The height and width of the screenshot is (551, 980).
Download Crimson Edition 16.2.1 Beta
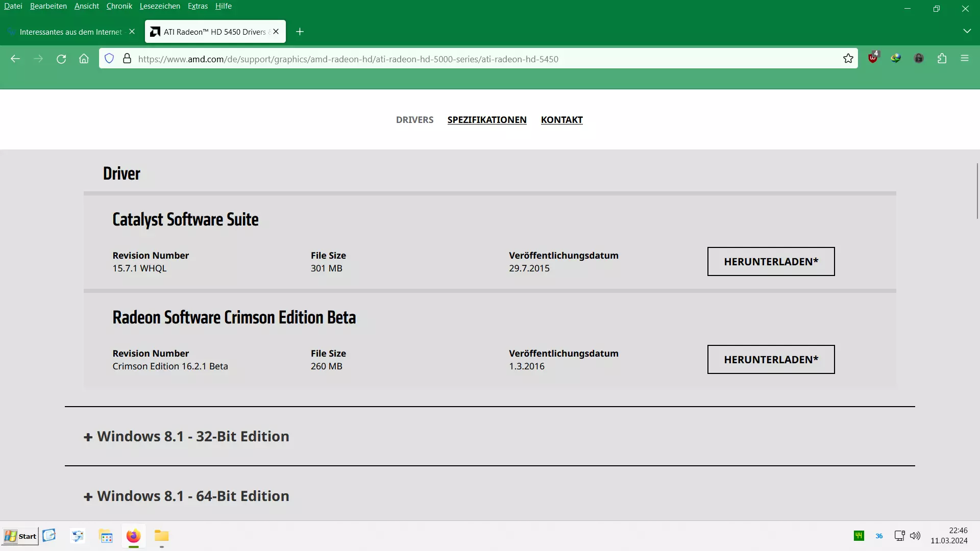pyautogui.click(x=771, y=360)
